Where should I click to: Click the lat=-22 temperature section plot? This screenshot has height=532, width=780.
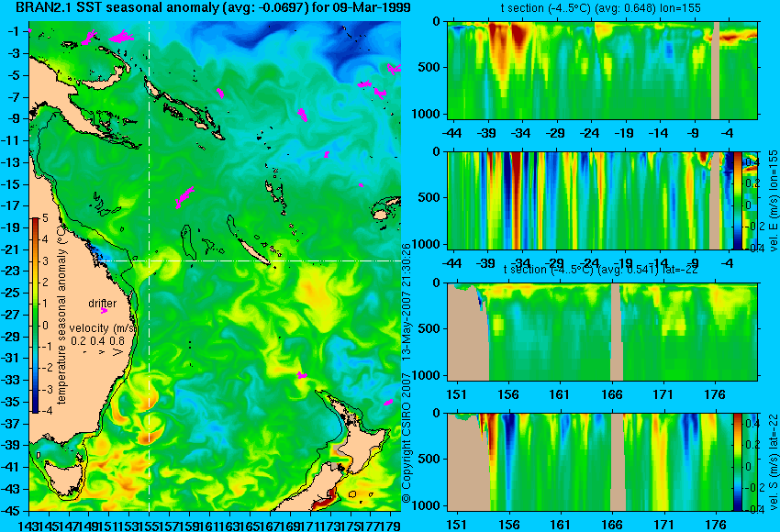tap(602, 332)
